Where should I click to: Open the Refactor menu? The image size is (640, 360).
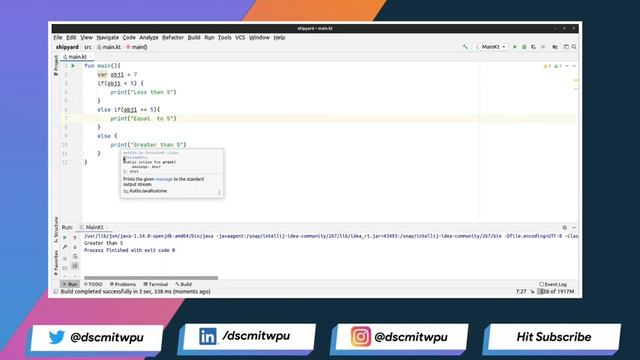point(173,38)
